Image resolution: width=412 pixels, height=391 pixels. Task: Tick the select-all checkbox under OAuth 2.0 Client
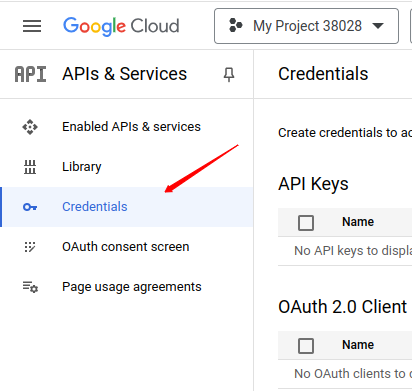coord(306,346)
